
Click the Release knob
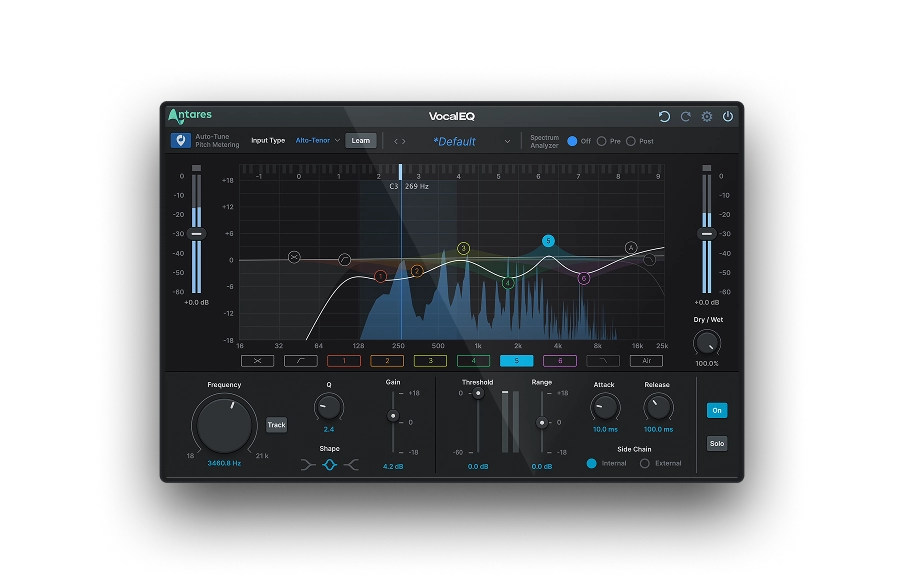coord(658,408)
